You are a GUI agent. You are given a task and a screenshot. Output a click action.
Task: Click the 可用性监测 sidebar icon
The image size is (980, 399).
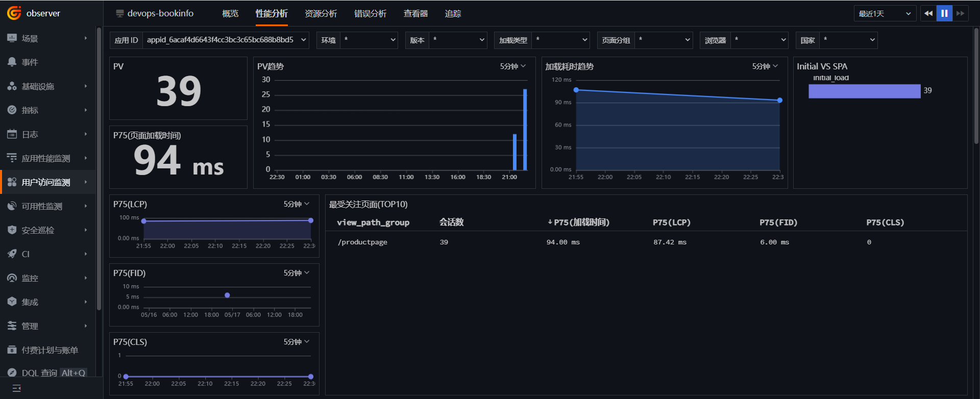[12, 206]
